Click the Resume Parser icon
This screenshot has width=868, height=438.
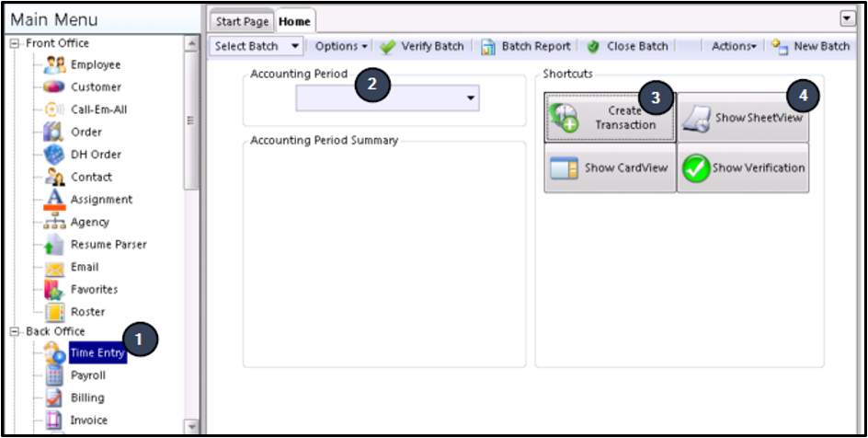[54, 245]
